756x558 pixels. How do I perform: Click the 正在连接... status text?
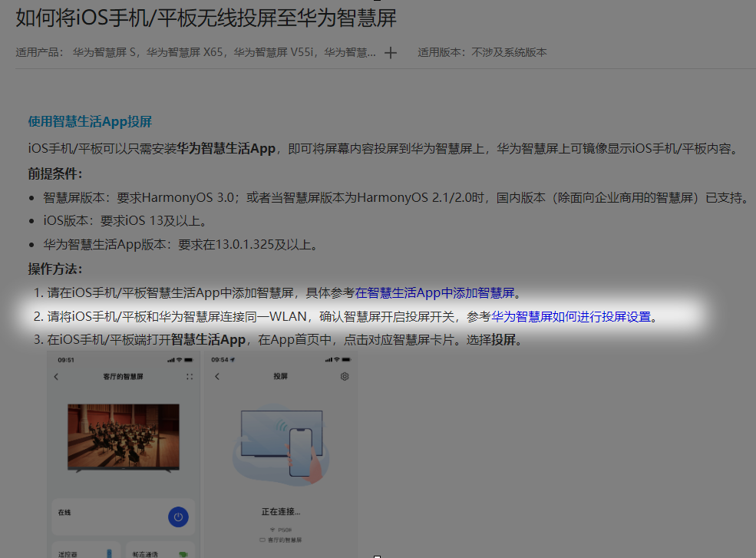281,512
